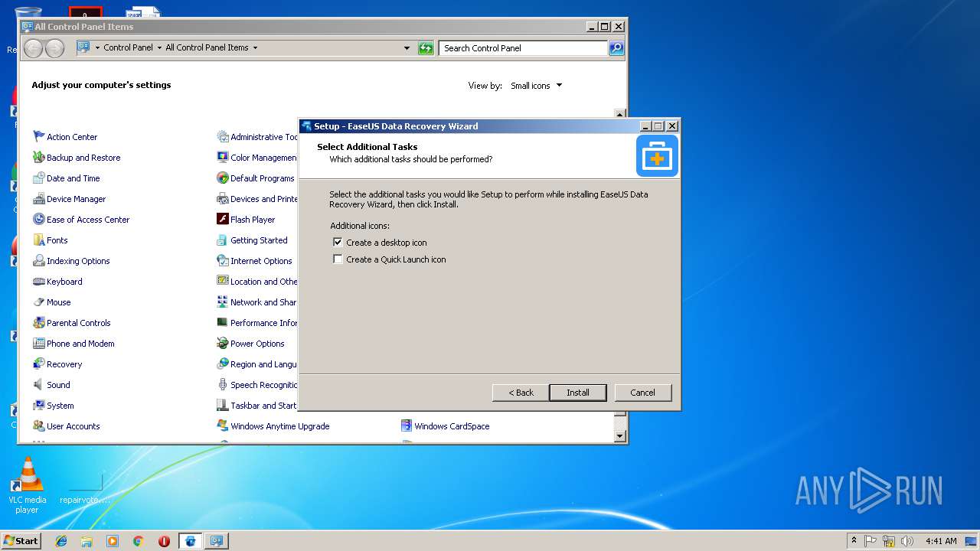The height and width of the screenshot is (551, 980).
Task: Go Back in the EaseUS setup wizard
Action: tap(521, 393)
